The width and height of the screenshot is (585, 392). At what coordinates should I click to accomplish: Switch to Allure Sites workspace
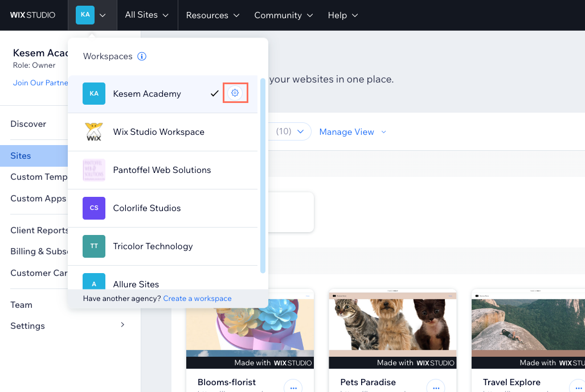(163, 278)
